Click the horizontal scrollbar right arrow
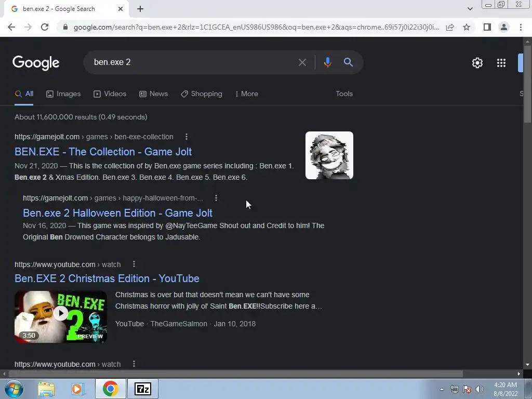Image resolution: width=532 pixels, height=399 pixels. (x=519, y=374)
